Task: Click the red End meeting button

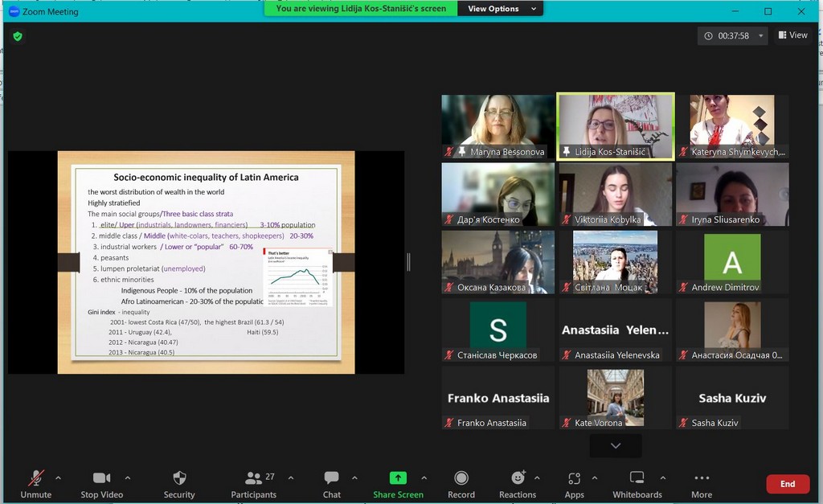Action: 787,484
